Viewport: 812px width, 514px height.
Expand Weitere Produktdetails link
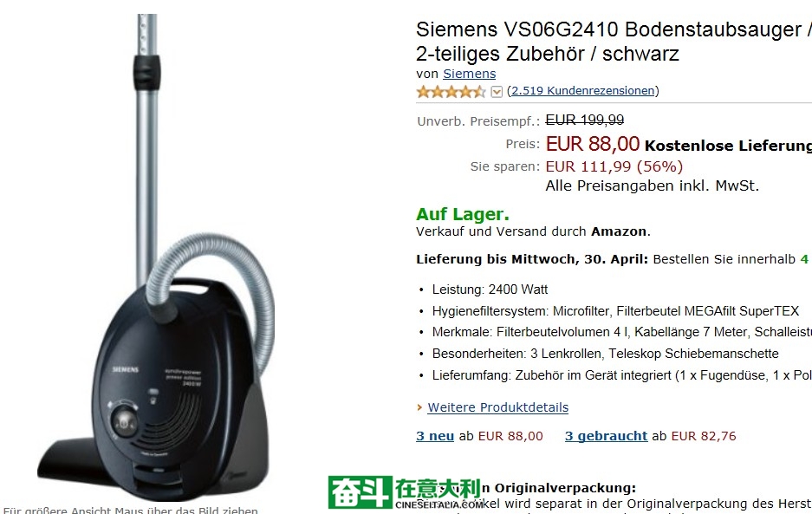[498, 407]
